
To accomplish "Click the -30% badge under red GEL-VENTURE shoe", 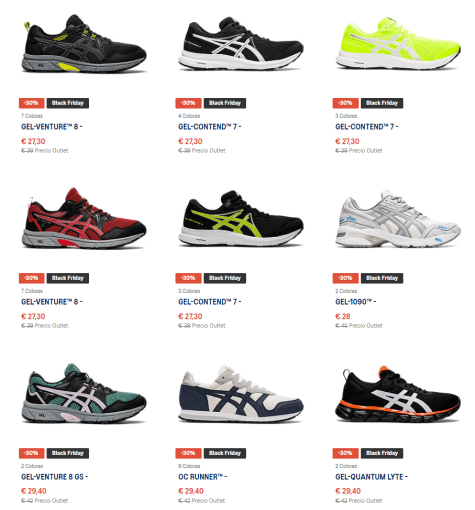I will [x=31, y=278].
